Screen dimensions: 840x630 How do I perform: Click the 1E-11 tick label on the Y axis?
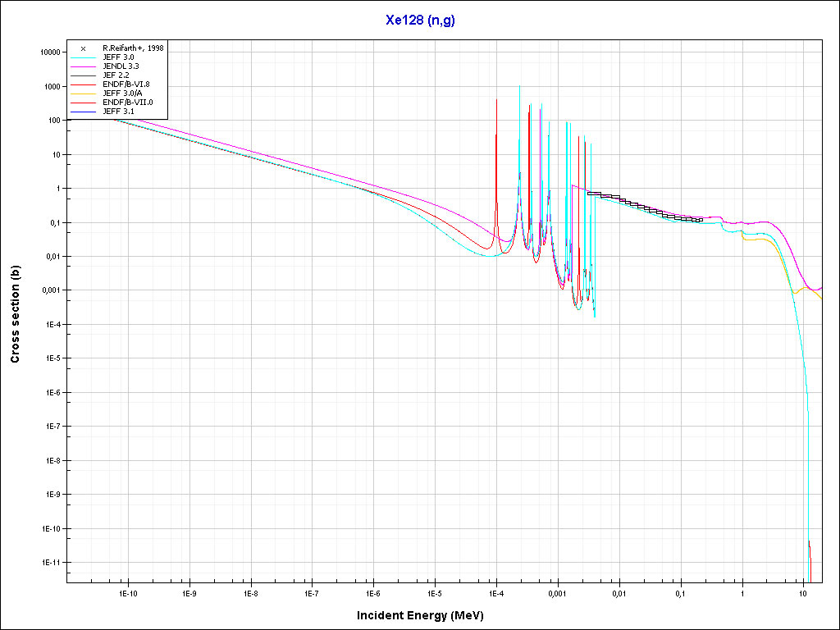click(x=52, y=563)
